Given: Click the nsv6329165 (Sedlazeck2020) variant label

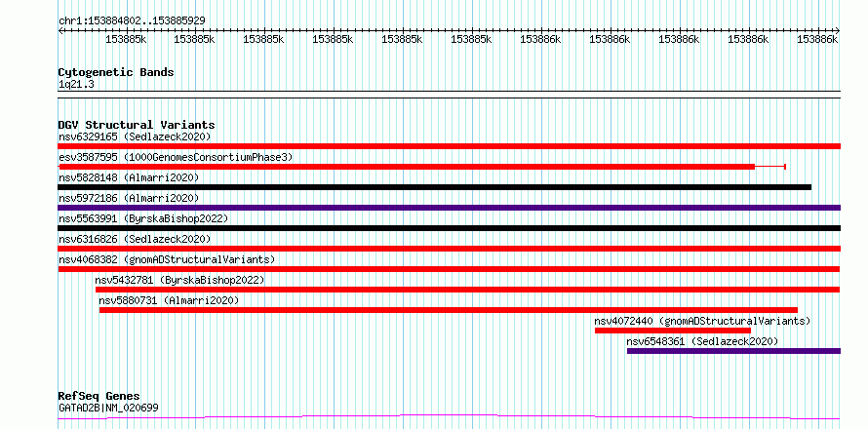Looking at the screenshot, I should click(x=135, y=136).
